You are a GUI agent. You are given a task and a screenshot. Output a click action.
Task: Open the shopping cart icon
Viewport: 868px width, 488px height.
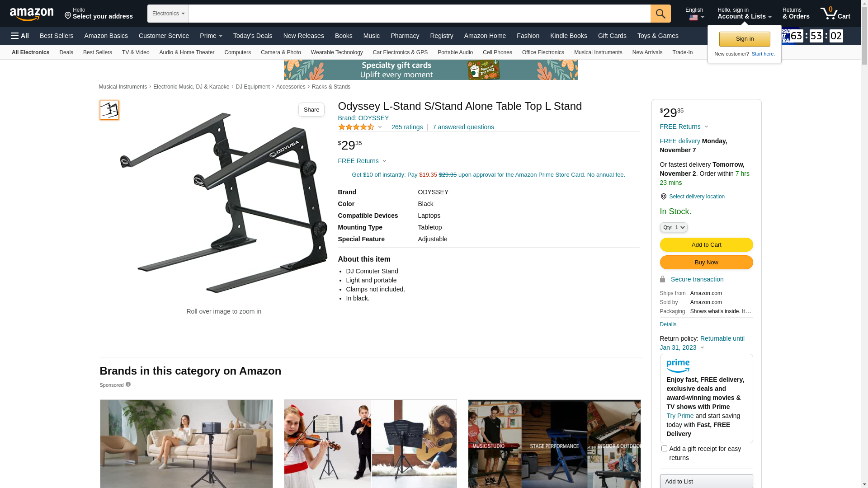pos(835,13)
